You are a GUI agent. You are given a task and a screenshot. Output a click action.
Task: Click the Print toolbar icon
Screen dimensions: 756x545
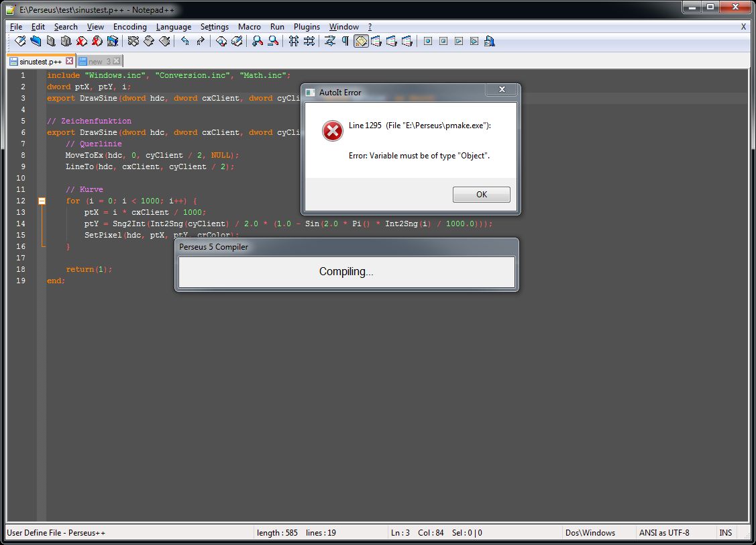[113, 42]
